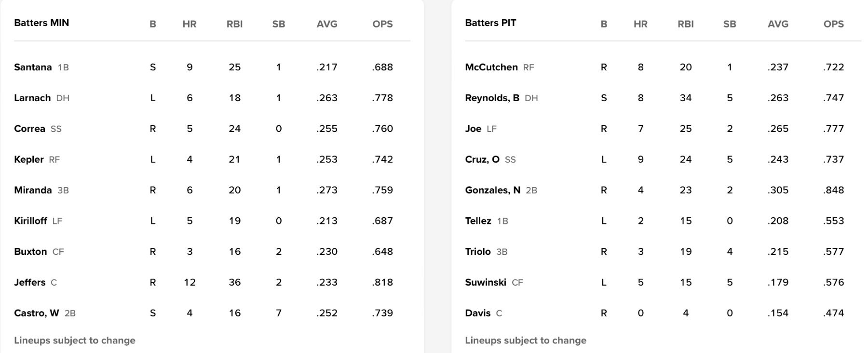Viewport: 868px width, 353px height.
Task: Click the HR column header for PIT
Action: tap(640, 24)
